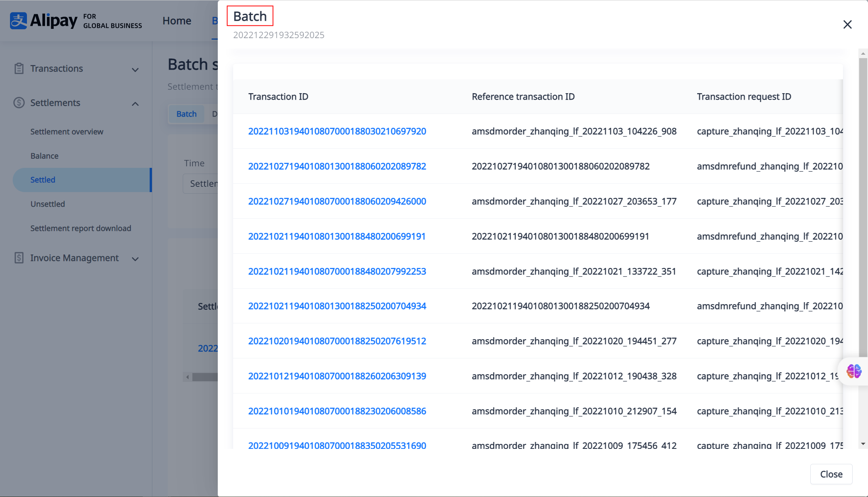The image size is (868, 497).
Task: Close drawer with X icon
Action: pyautogui.click(x=847, y=25)
